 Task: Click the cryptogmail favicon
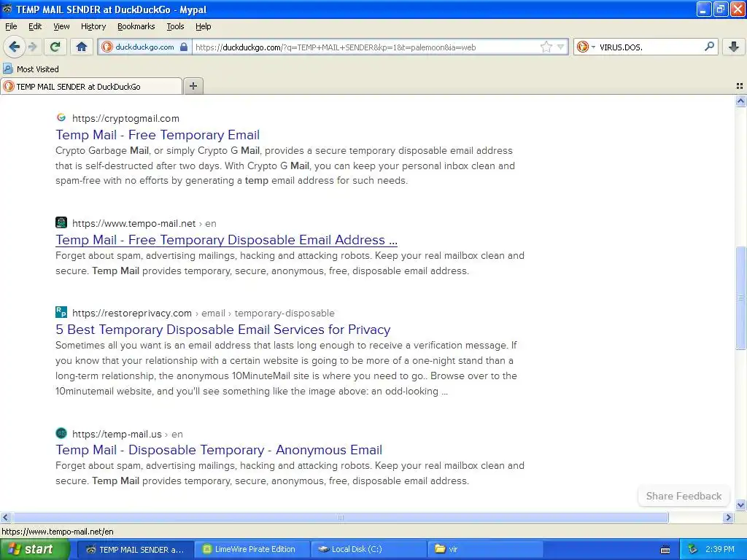[x=61, y=117]
